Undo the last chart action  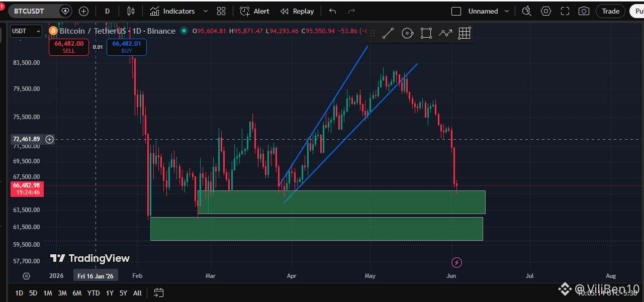click(332, 11)
